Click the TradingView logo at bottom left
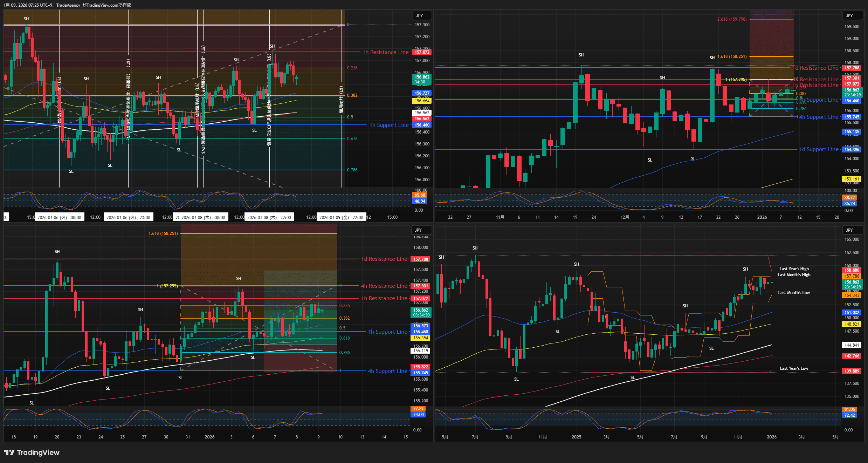 [32, 452]
